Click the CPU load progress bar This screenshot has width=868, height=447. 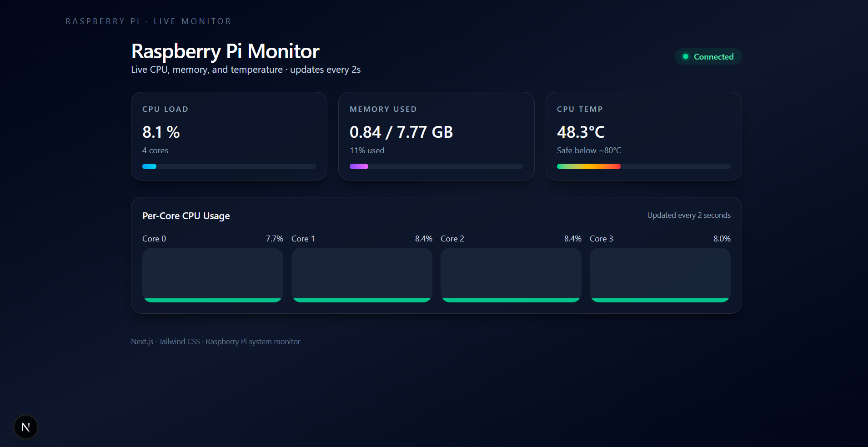(x=229, y=166)
